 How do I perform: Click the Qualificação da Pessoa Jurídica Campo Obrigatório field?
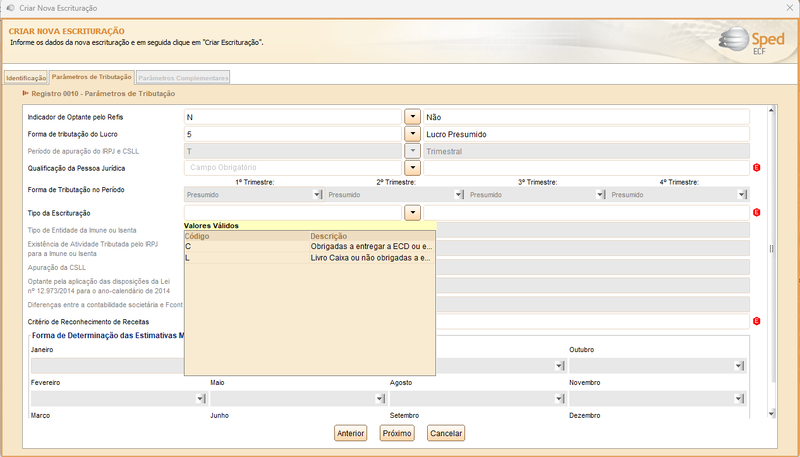tap(293, 167)
